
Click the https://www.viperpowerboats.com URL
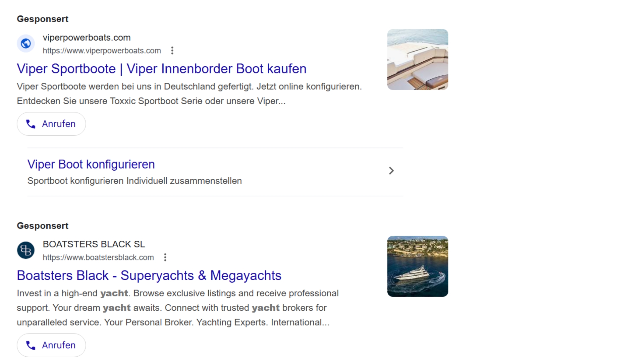click(x=102, y=51)
